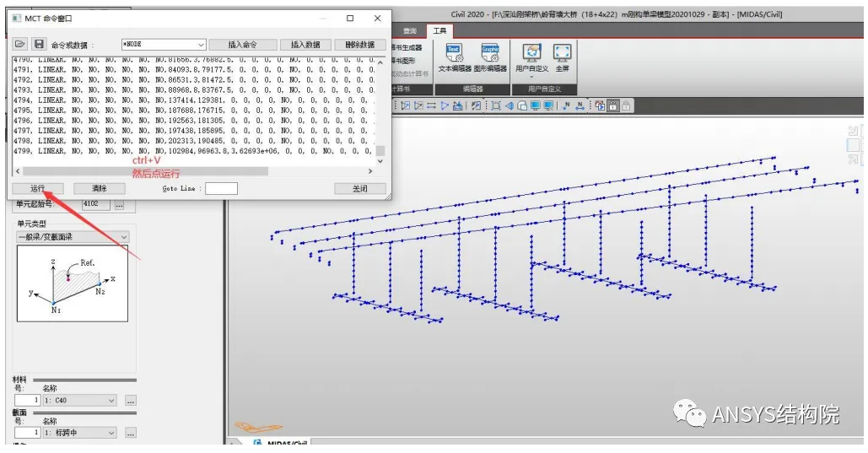
Task: Click the MCT vertical scrollbar down arrow
Action: coord(380,160)
